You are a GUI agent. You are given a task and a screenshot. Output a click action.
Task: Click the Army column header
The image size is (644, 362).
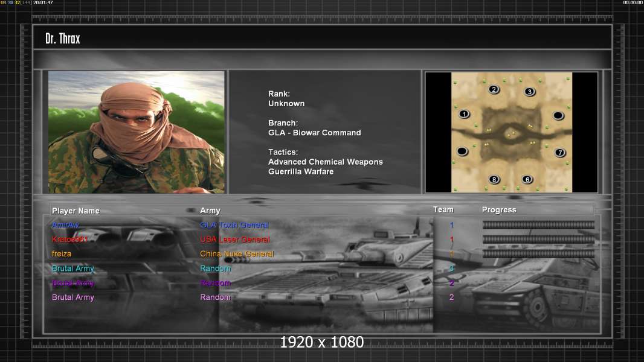(x=210, y=211)
